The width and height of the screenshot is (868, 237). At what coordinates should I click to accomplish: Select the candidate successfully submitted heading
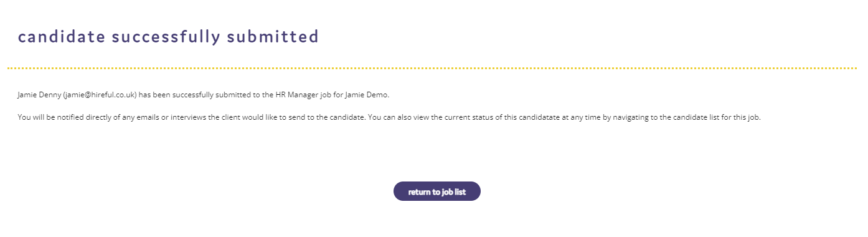tap(168, 37)
